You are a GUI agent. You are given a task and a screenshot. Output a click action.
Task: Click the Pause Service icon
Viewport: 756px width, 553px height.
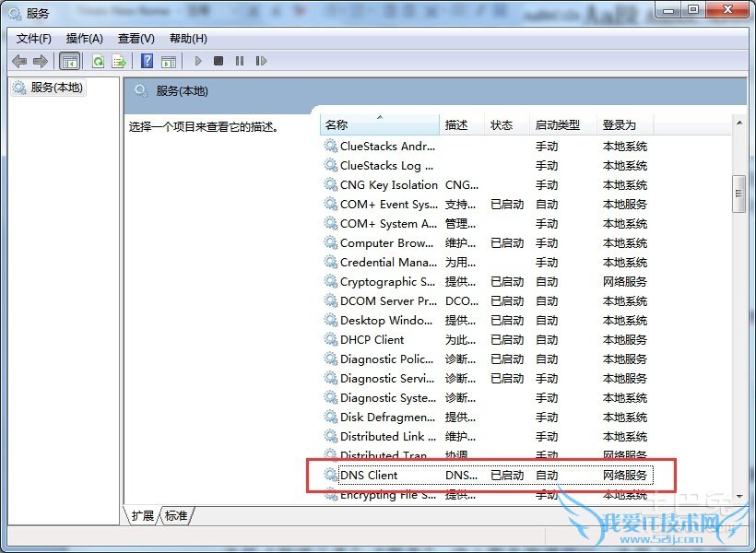coord(240,61)
